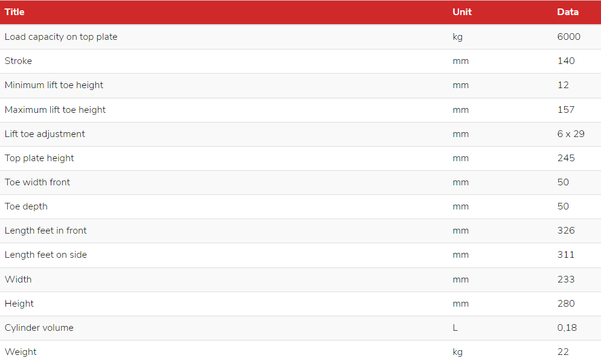Select the Cylinder volume label
Viewport: 601px width, 364px height.
point(39,328)
